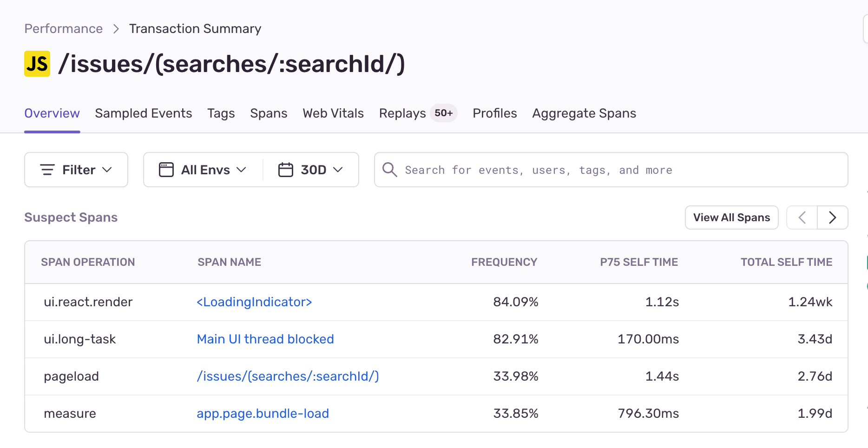Click the SPAN NAME column header

tap(230, 262)
